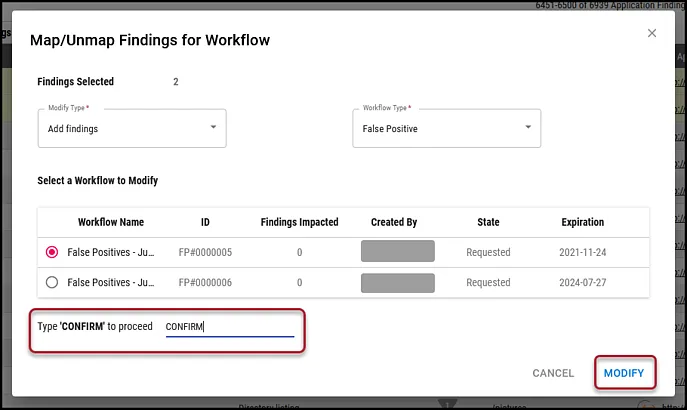Click the CANCEL button

click(x=553, y=373)
